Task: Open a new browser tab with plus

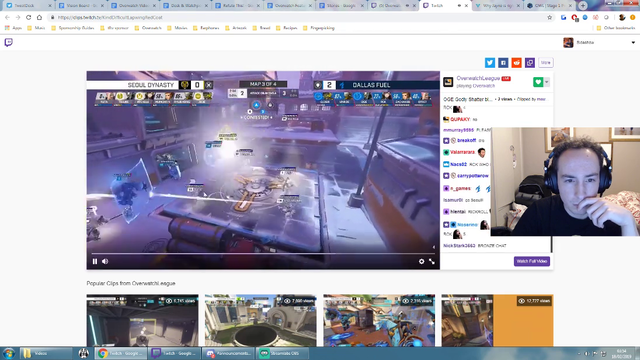Action: click(x=583, y=5)
